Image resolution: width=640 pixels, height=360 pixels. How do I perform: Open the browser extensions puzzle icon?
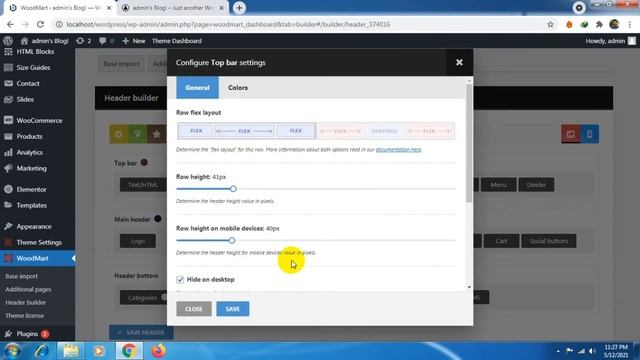[x=599, y=24]
